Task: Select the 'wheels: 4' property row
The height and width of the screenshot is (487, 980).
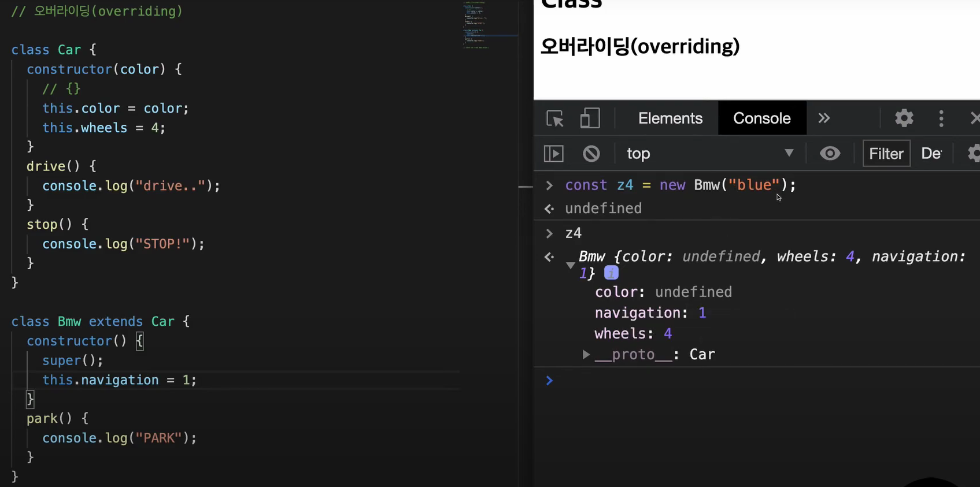Action: click(x=633, y=334)
